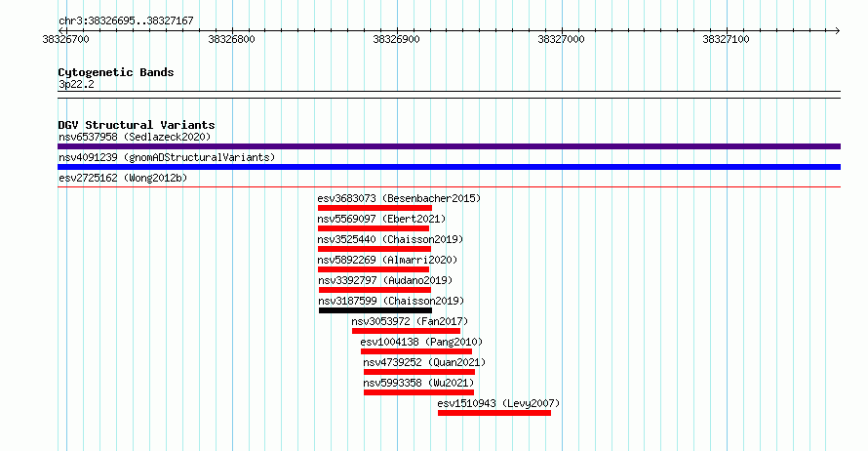Image resolution: width=868 pixels, height=451 pixels.
Task: Open the esv1004138 (Pang2010) variant label
Action: 421,342
